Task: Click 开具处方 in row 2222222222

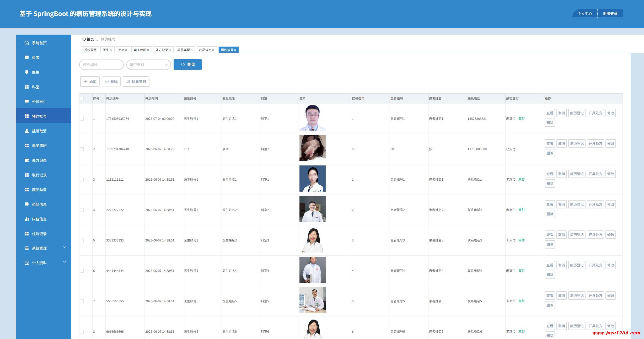Action: [x=595, y=204]
